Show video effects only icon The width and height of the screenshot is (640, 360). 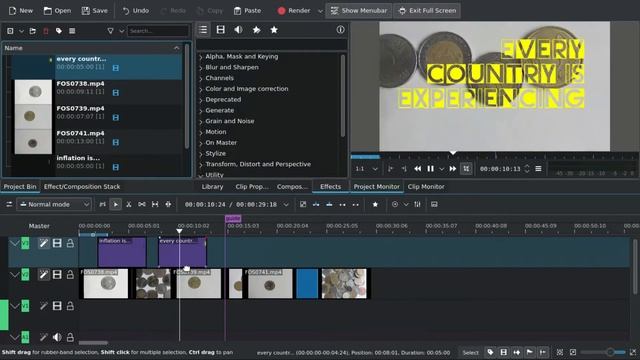click(221, 30)
